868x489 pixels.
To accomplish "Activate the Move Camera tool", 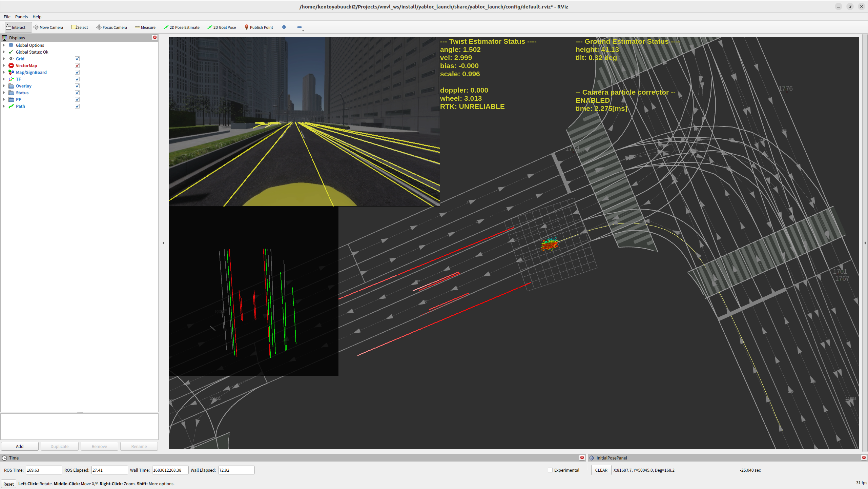I will tap(48, 27).
